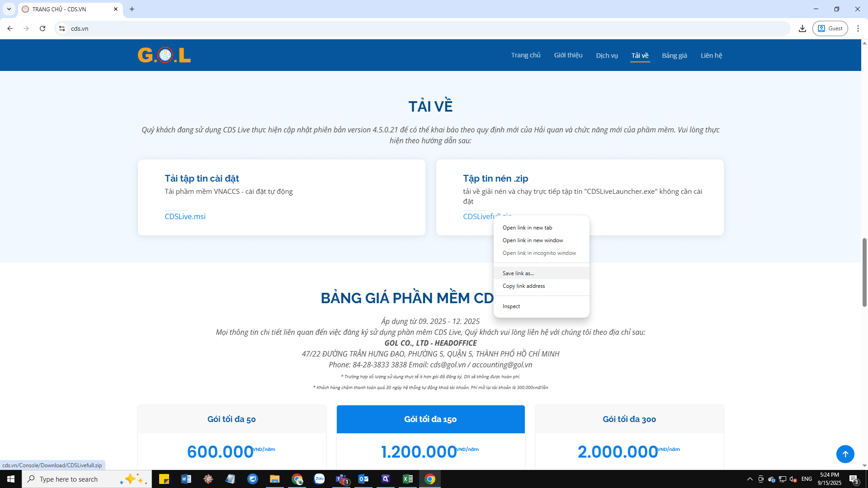Click the taskbar 'Type here to search' box
This screenshot has width=868, height=488.
click(x=87, y=479)
